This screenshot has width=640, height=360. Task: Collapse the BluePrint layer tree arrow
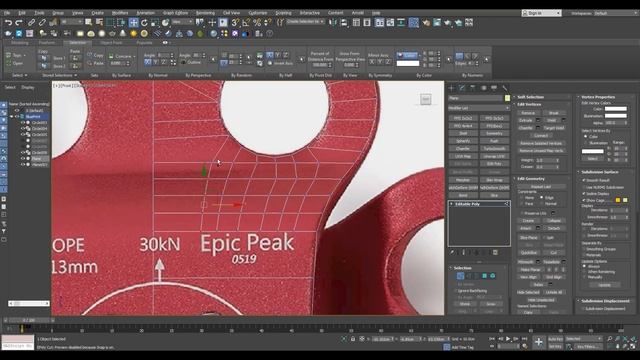point(11,117)
